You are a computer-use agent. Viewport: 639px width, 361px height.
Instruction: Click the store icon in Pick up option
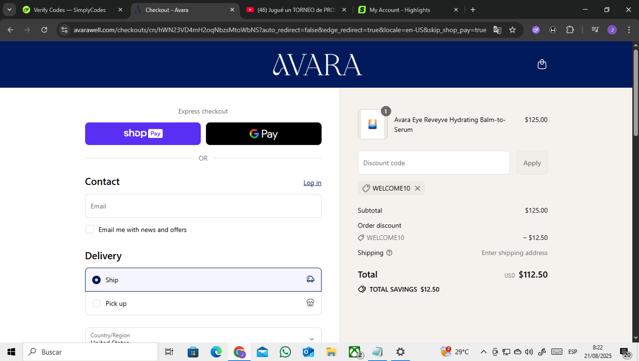(x=310, y=302)
